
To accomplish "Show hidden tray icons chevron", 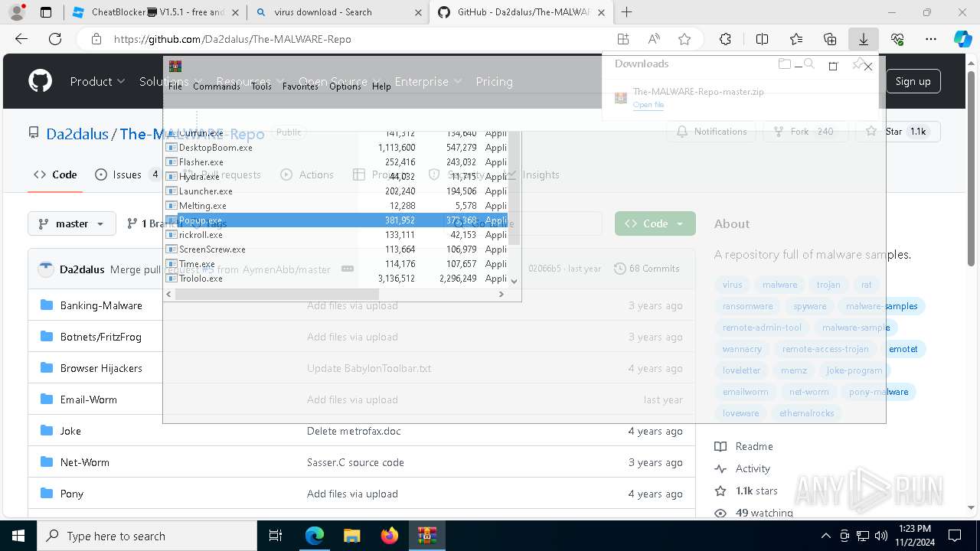I will pyautogui.click(x=825, y=536).
